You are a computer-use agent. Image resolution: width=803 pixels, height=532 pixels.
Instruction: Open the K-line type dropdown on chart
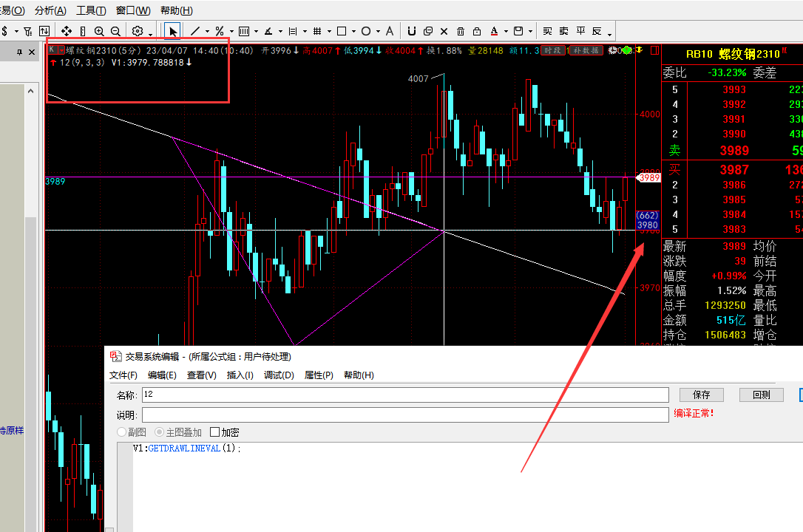point(61,50)
